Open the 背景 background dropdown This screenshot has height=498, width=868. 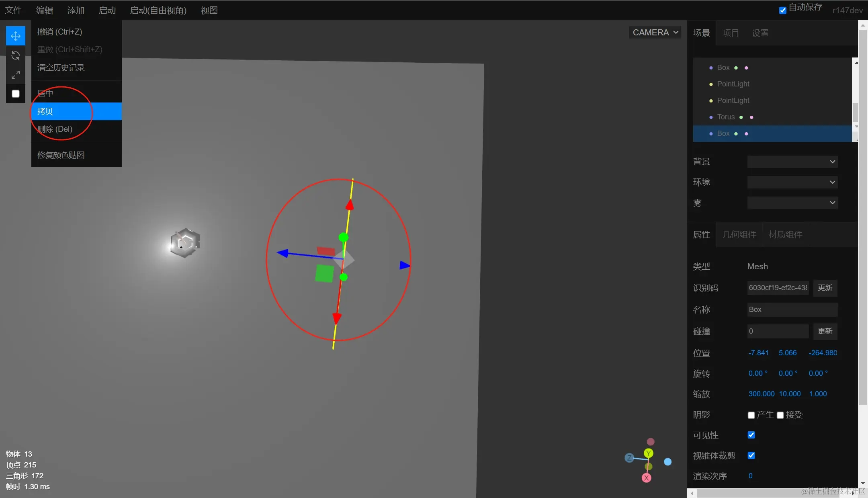(x=792, y=162)
